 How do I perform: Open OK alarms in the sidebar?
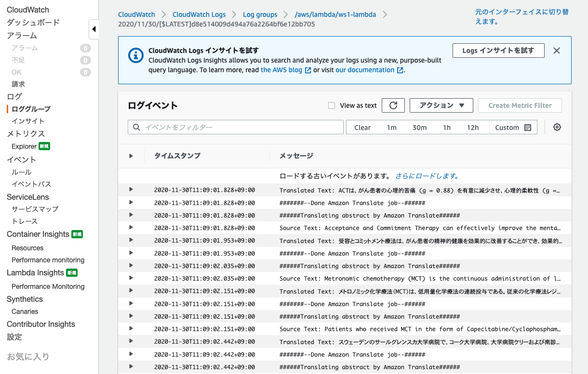[16, 72]
